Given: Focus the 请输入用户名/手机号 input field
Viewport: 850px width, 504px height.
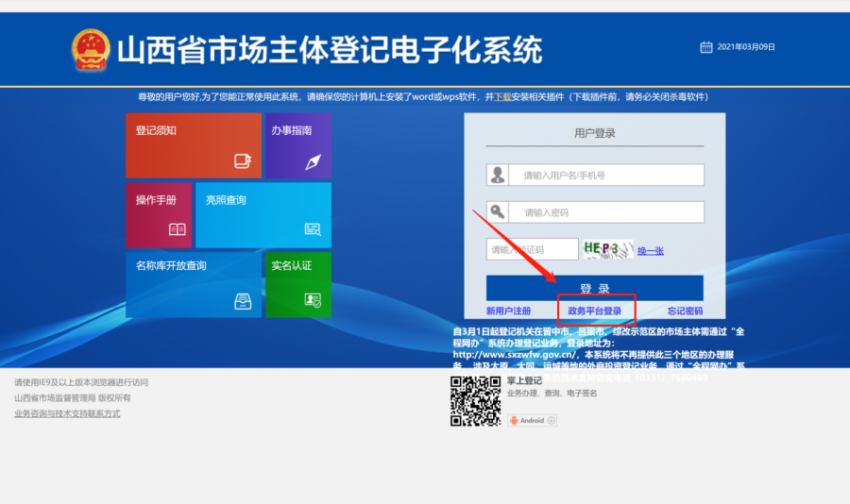Looking at the screenshot, I should [x=606, y=175].
